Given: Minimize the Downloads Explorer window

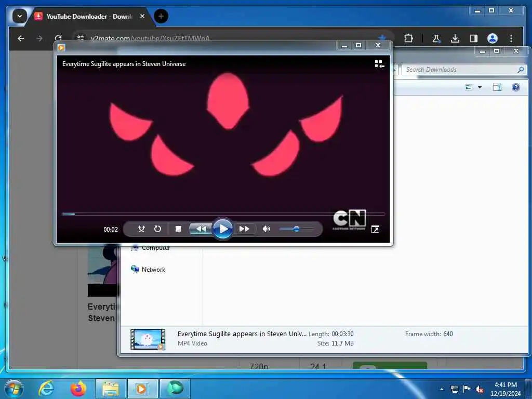Looking at the screenshot, I should (x=483, y=51).
